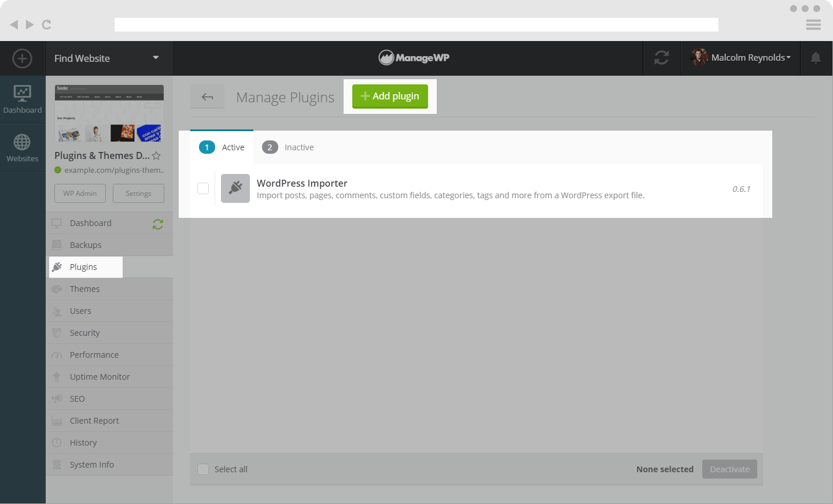
Task: Click Malcolm Reynolds avatar picture
Action: click(699, 57)
